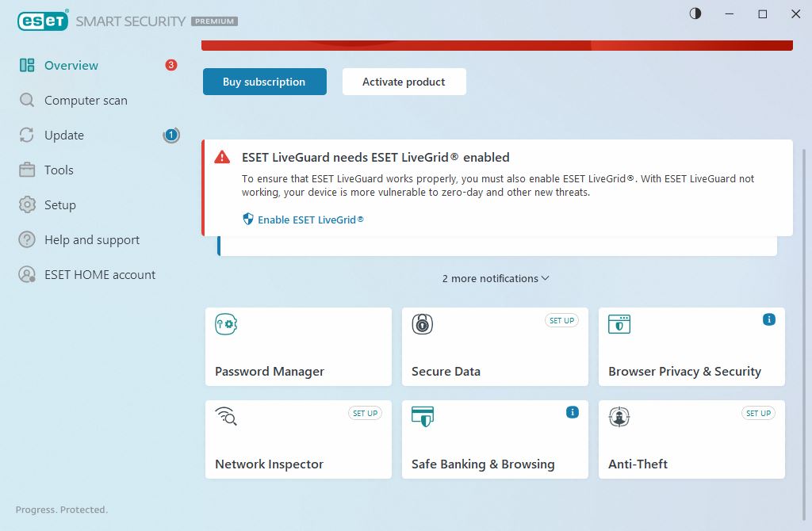Open the Secure Data tile
812x531 pixels.
pyautogui.click(x=495, y=347)
